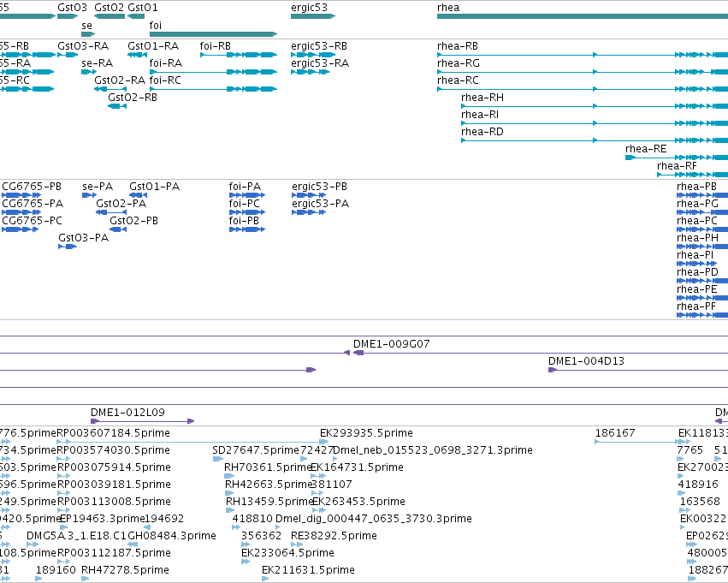
Task: Click the se gene feature
Action: click(x=88, y=34)
